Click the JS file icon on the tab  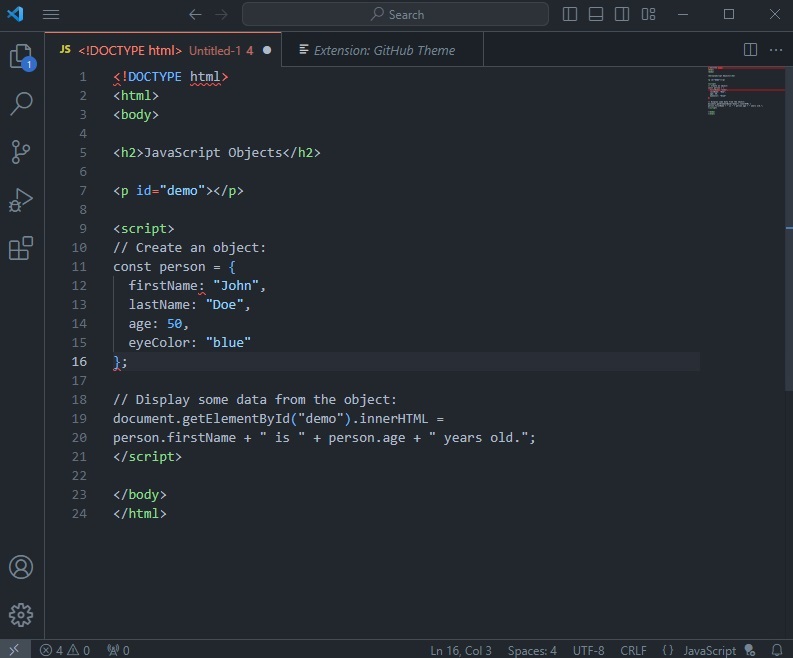65,49
